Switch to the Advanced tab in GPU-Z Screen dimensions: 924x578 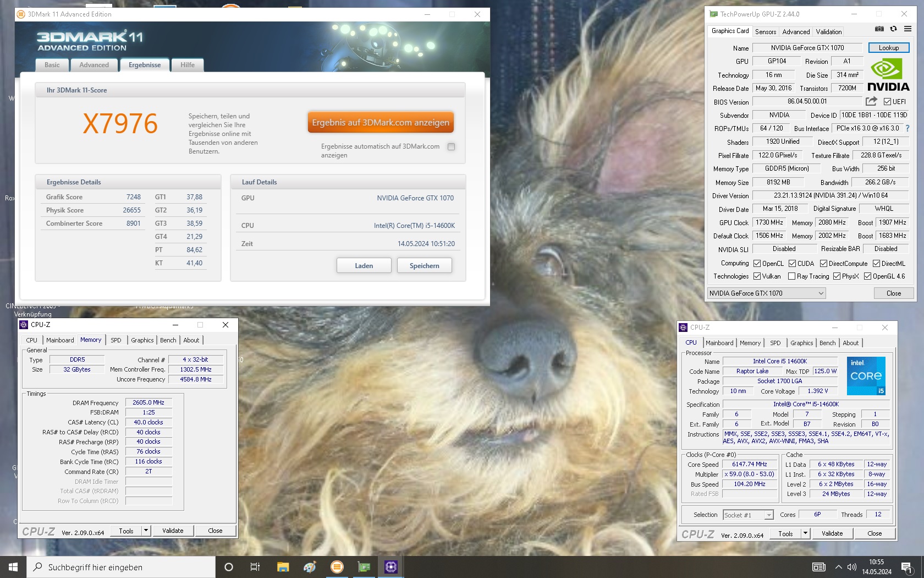click(796, 32)
